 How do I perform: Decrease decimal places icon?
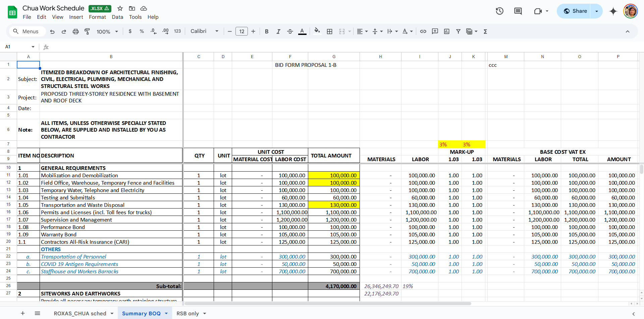[x=154, y=31]
